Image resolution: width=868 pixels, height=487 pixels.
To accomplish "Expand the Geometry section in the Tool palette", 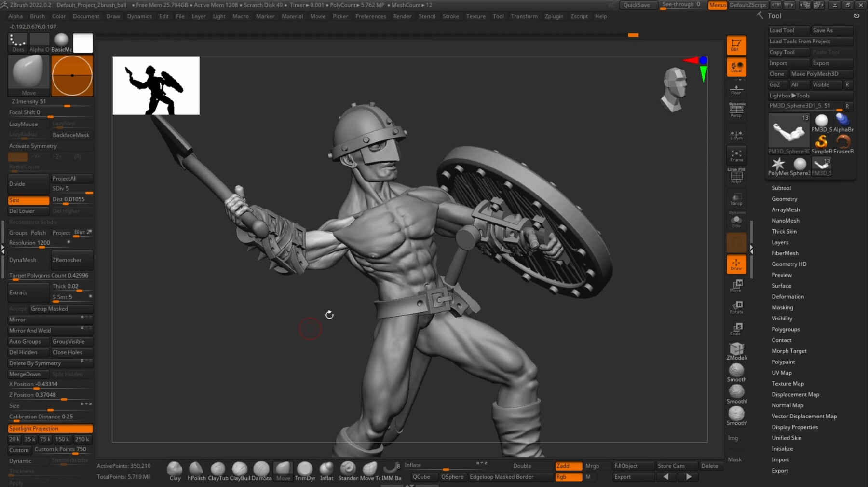I will [x=784, y=198].
